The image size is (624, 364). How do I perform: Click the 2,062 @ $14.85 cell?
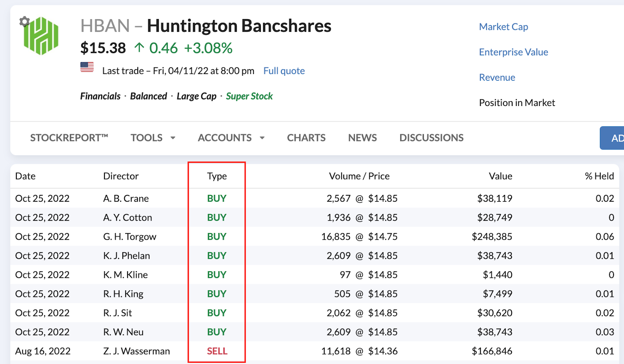(x=362, y=313)
